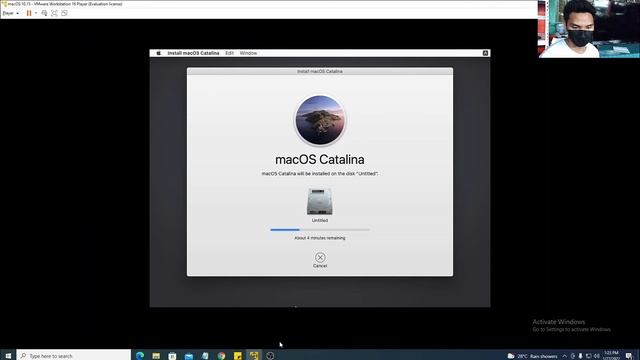Screen dimensions: 640x360
Task: Open the Install macOS Catalina menu
Action: point(193,53)
